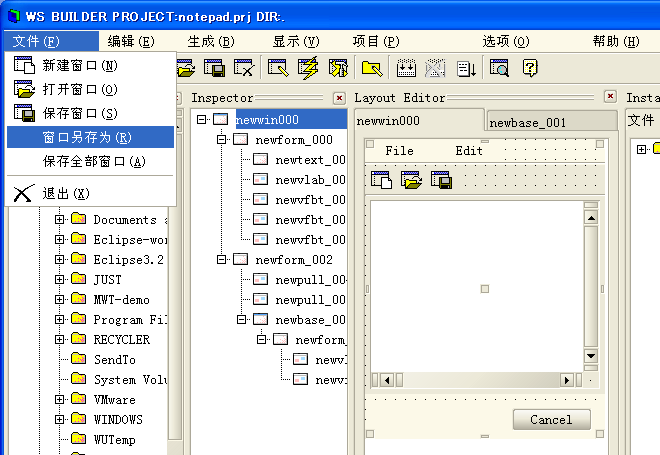Image resolution: width=660 pixels, height=455 pixels.
Task: Collapse the newform_000 tree node
Action: coord(221,139)
